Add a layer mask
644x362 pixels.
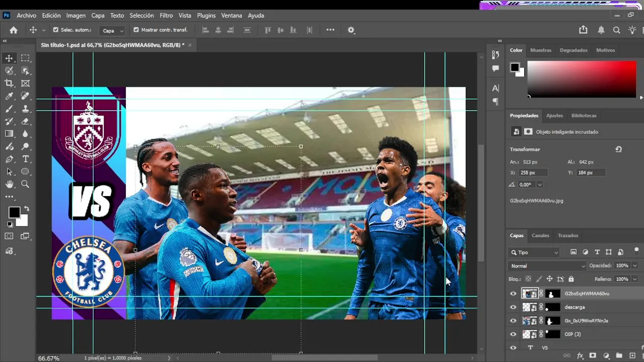tap(593, 355)
